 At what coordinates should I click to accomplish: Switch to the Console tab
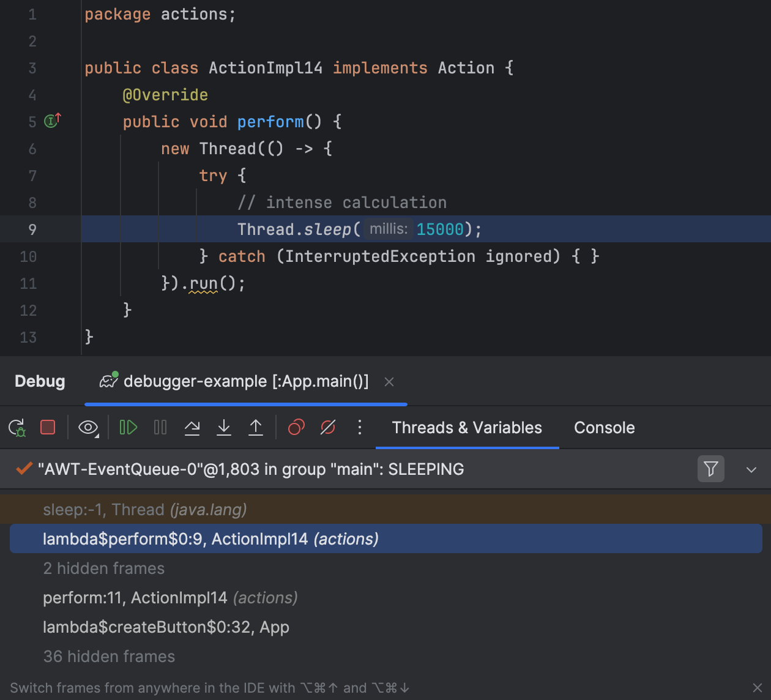(603, 427)
